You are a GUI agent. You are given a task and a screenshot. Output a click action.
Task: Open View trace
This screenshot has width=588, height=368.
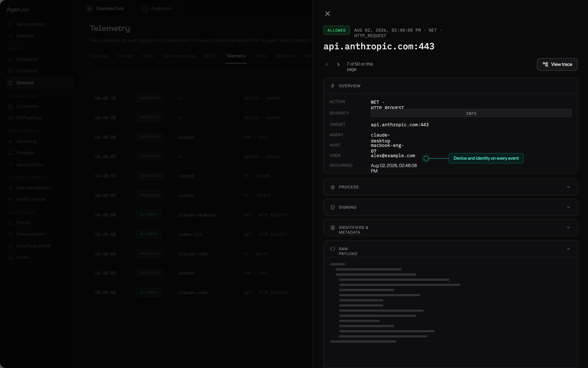point(557,64)
